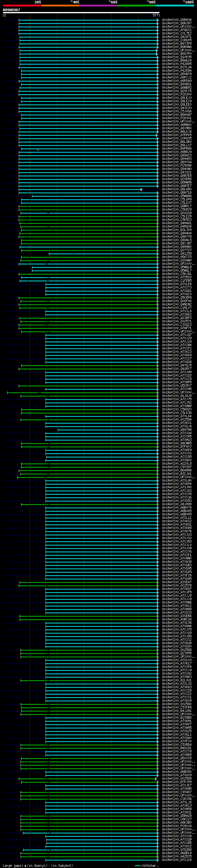The image size is (197, 868).
Task: Select hit label UniRef100_A7XLE8
Action: [177, 284]
